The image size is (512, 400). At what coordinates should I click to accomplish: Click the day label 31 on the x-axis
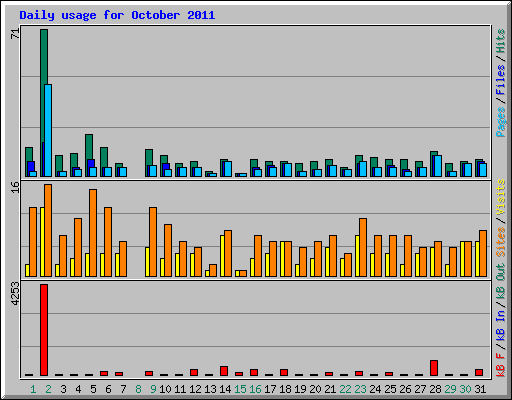pos(480,389)
